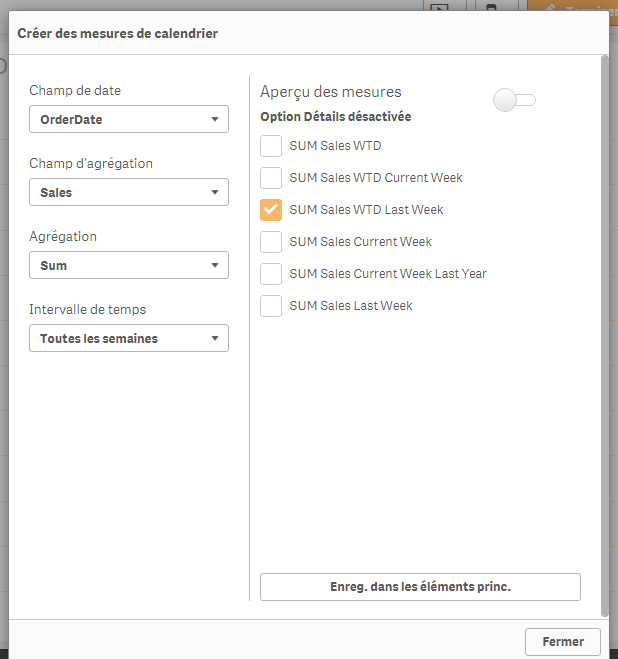Check the SUM Sales WTD checkbox
The width and height of the screenshot is (618, 659).
pos(271,146)
